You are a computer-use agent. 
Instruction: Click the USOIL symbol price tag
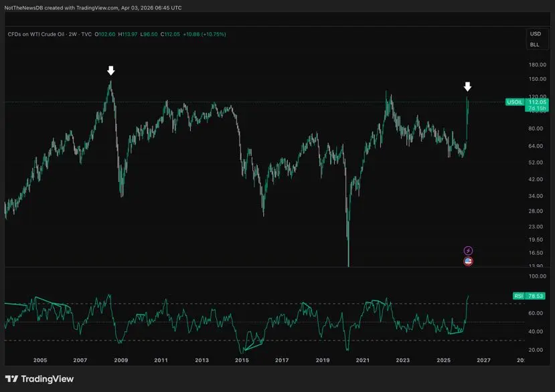point(515,102)
